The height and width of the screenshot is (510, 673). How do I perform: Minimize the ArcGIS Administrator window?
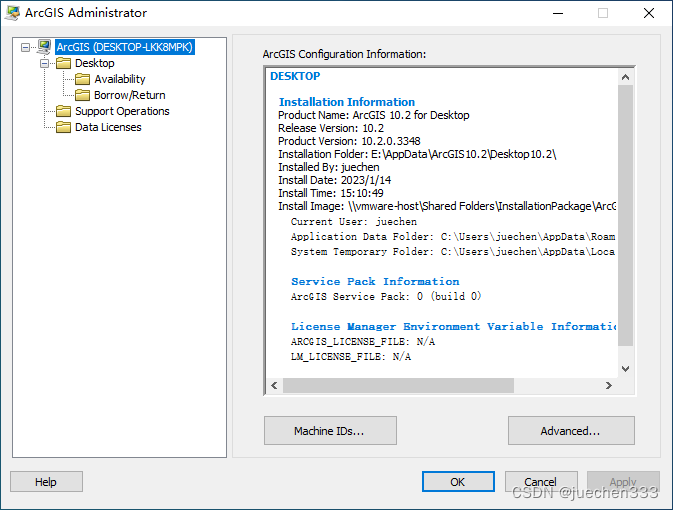558,13
